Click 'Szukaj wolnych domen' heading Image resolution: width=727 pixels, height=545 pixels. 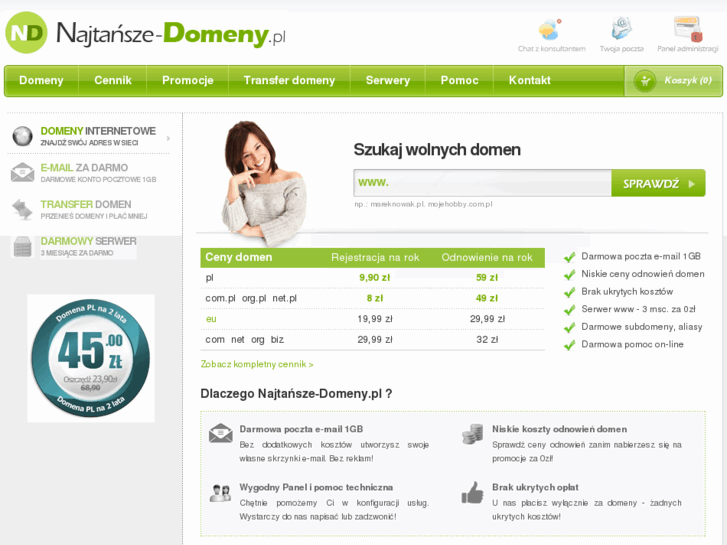tap(437, 150)
